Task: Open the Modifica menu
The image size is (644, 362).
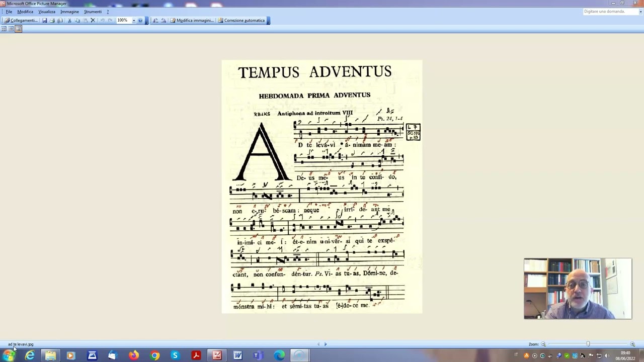Action: (25, 12)
